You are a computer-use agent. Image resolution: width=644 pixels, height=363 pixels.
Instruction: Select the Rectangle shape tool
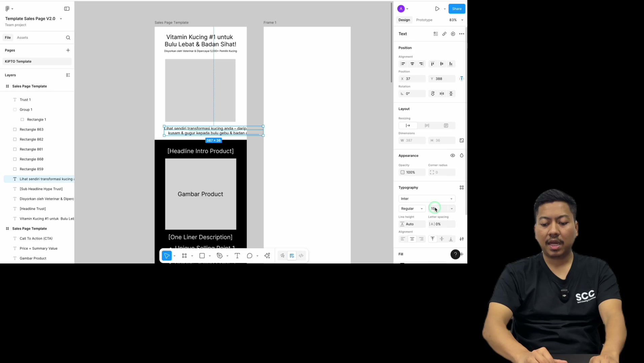[202, 256]
